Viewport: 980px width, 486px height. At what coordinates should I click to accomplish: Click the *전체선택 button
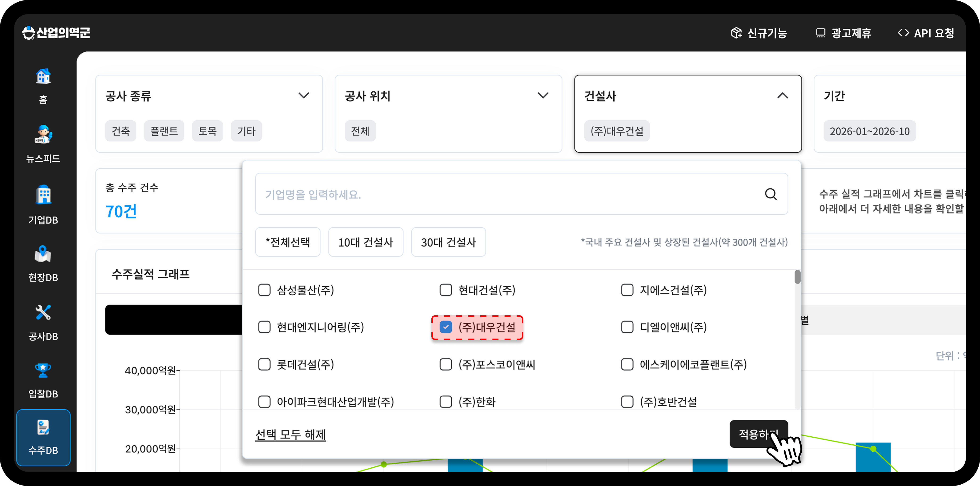click(x=288, y=242)
